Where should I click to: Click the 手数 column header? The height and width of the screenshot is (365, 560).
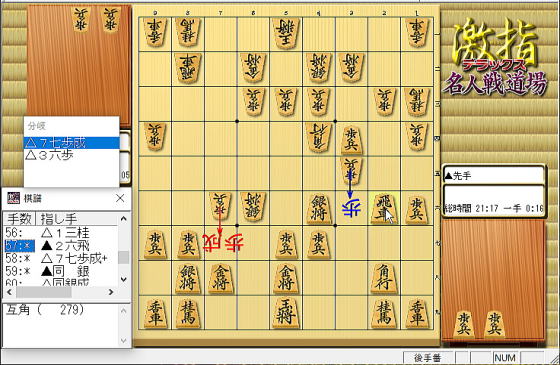pos(20,219)
